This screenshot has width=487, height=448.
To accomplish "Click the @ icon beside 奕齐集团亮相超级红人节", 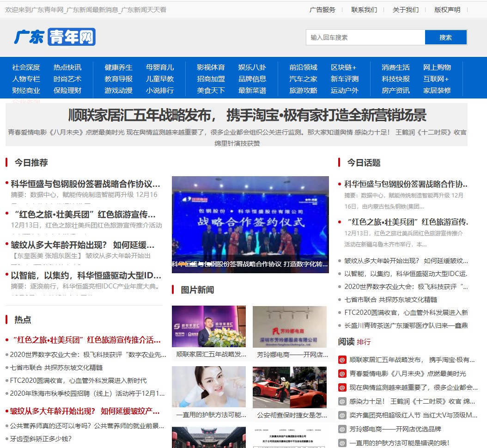I will point(342,415).
